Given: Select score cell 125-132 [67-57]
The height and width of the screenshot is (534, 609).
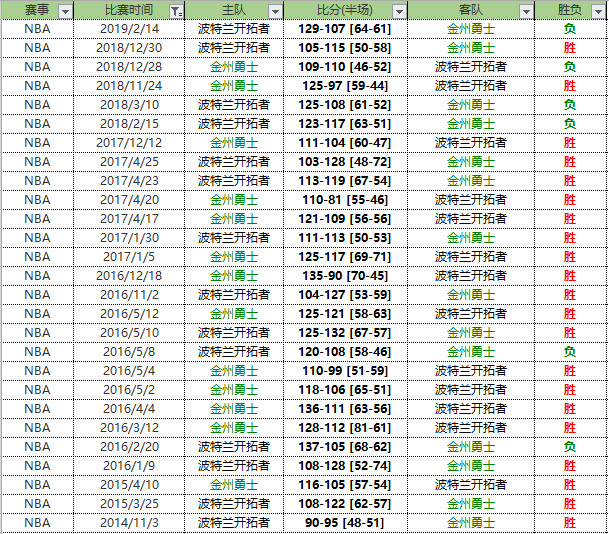Looking at the screenshot, I should pos(345,333).
